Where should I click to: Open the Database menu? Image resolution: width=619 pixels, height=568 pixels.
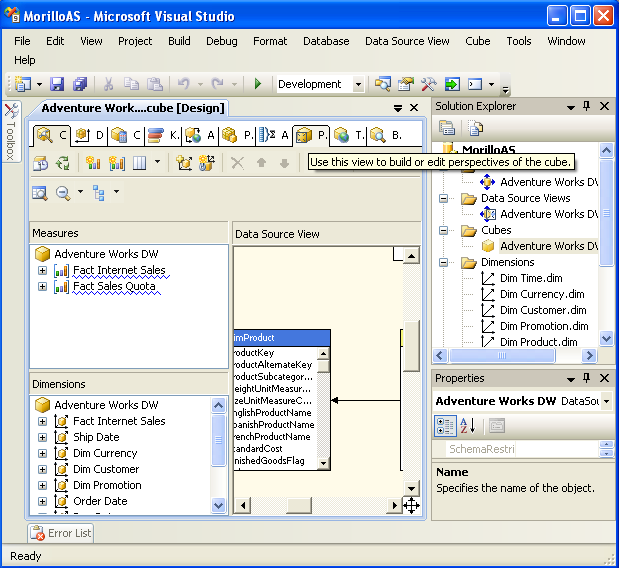pyautogui.click(x=326, y=41)
